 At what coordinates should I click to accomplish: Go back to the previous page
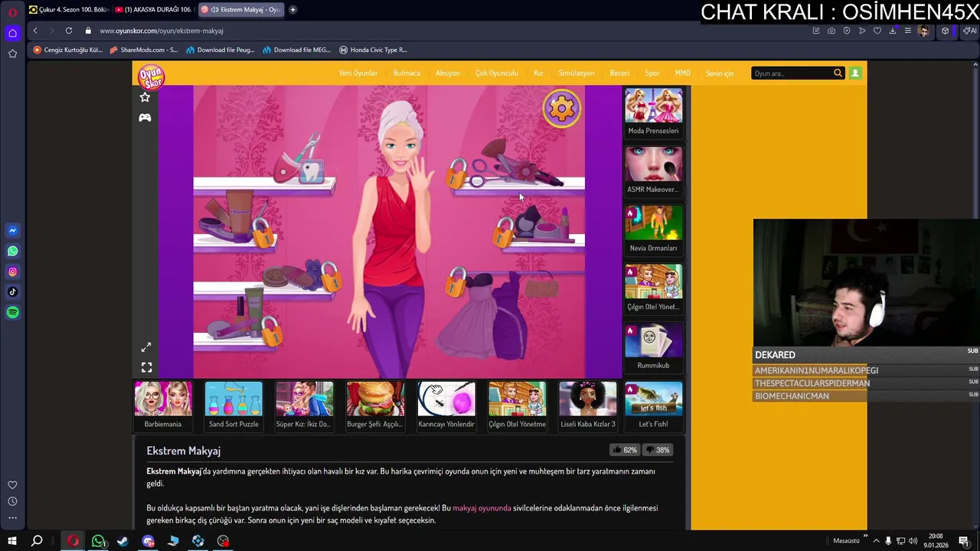click(x=35, y=31)
